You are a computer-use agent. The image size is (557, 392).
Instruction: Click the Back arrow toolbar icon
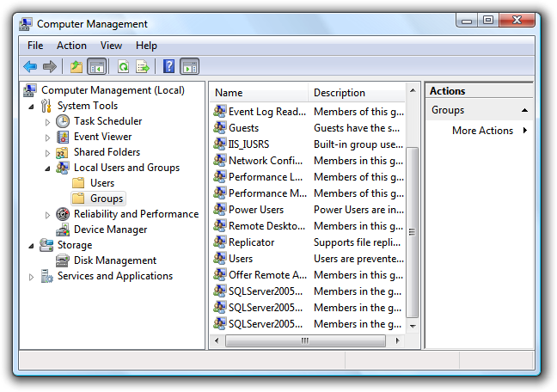(30, 66)
